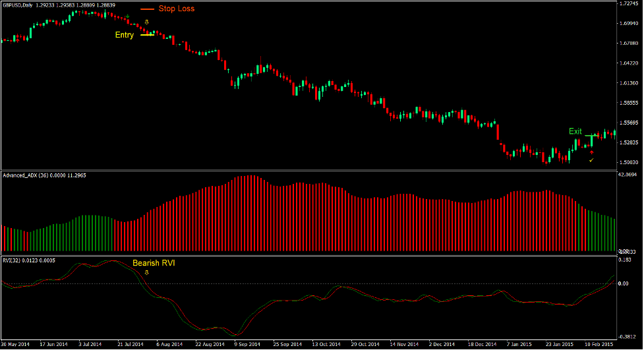This screenshot has height=350, width=644.
Task: Click the 1.61360 price axis label
Action: pos(629,83)
